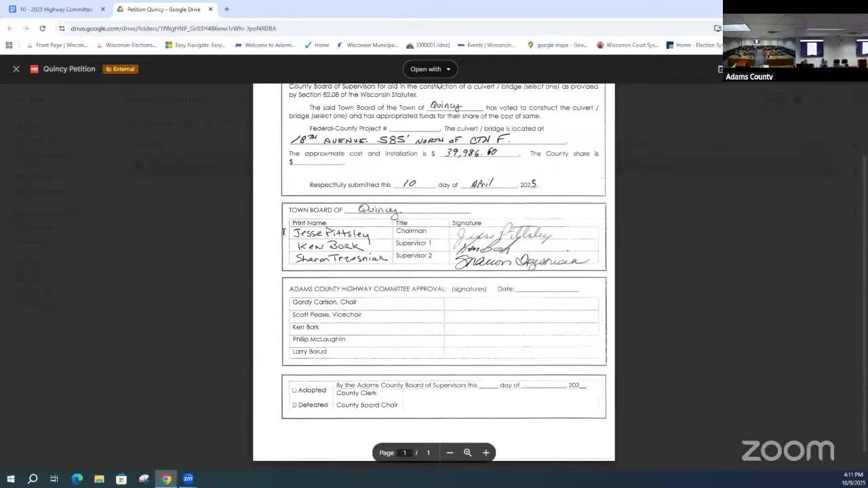Open the Home bookmark with checkmark icon

point(317,45)
